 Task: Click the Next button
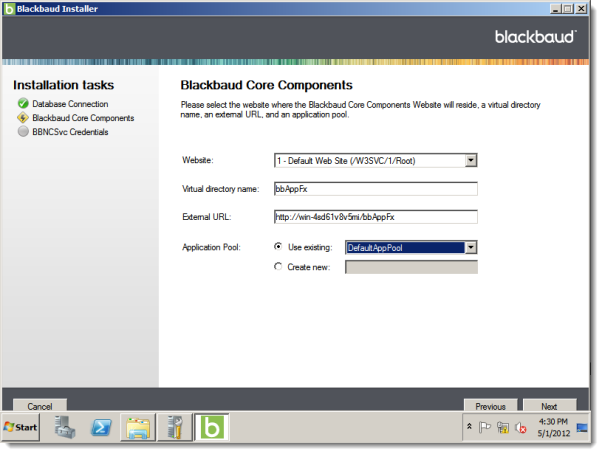[x=549, y=405]
